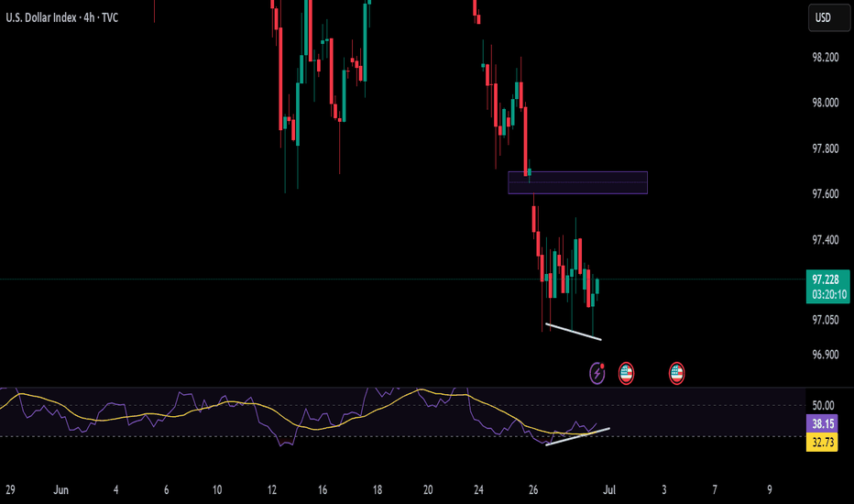Image resolution: width=854 pixels, height=504 pixels.
Task: Select the white trendline on the RSI pane
Action: click(x=577, y=436)
